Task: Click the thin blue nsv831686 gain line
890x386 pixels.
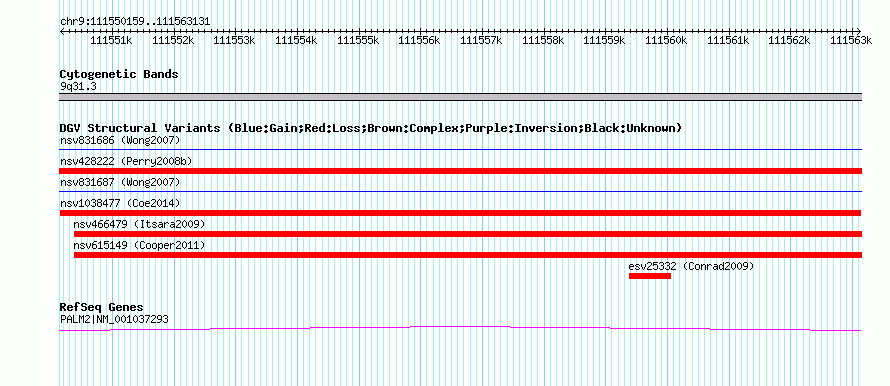Action: [x=460, y=150]
